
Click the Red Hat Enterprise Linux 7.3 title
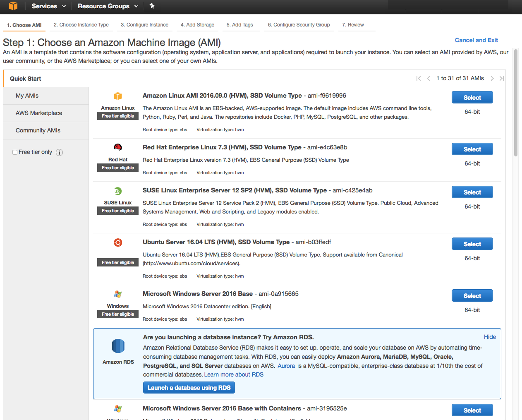[x=222, y=147]
